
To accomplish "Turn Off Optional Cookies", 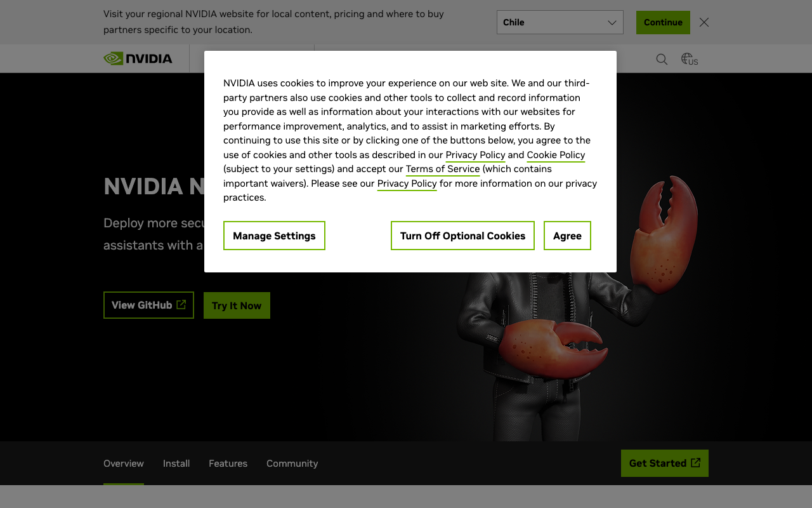I will (x=462, y=236).
